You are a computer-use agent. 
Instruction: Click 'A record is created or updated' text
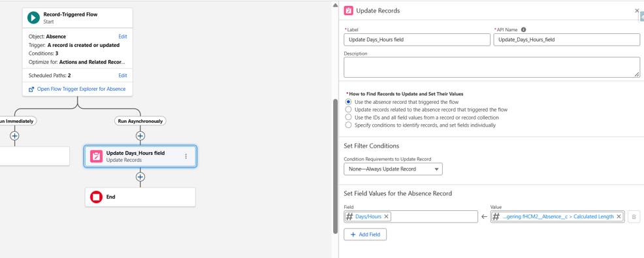click(x=84, y=45)
